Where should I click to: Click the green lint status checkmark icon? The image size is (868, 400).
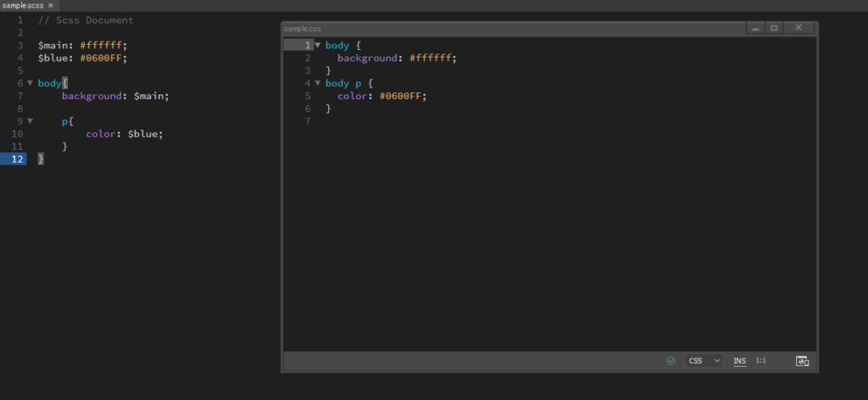click(671, 361)
